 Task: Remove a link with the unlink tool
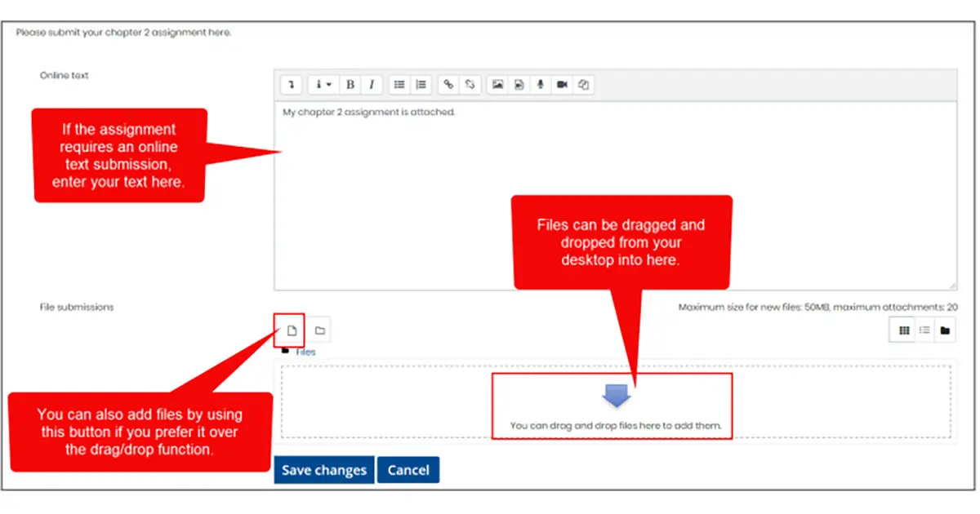(469, 84)
